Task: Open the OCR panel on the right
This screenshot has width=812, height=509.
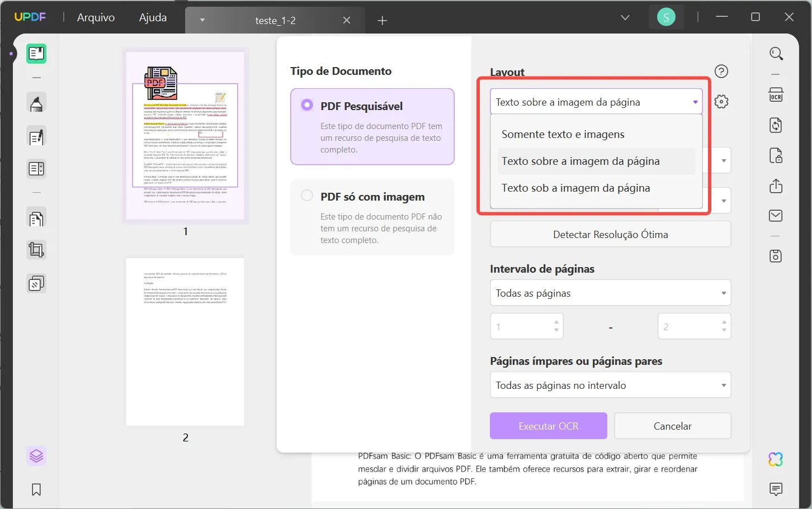Action: pos(776,95)
